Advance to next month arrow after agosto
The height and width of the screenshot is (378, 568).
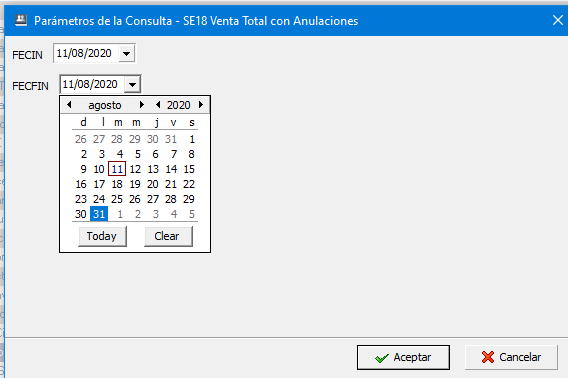(142, 105)
